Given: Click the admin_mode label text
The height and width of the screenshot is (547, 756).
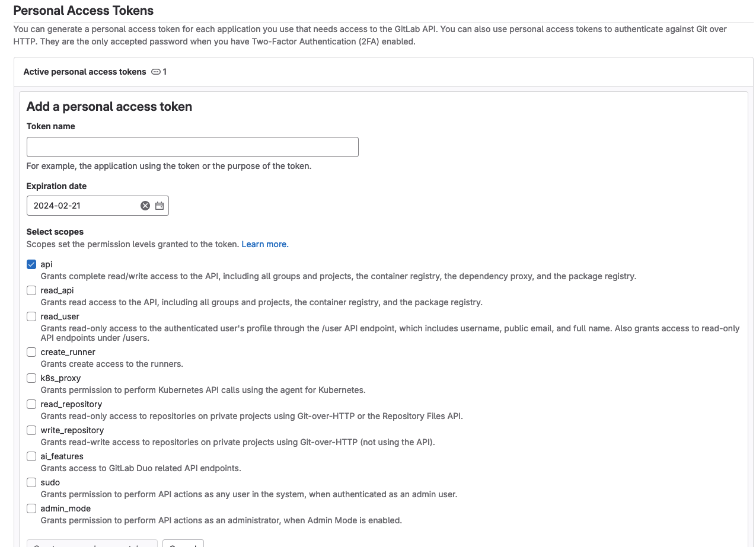Looking at the screenshot, I should [66, 508].
